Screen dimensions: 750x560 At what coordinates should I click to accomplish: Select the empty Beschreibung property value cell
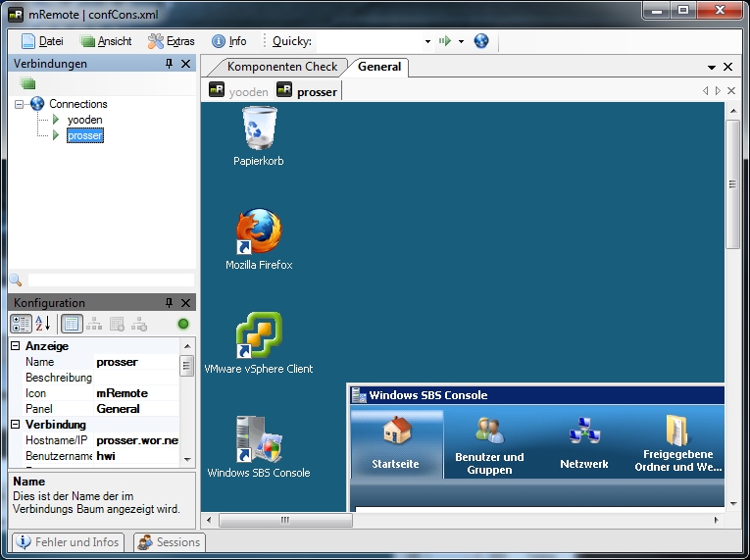coord(137,378)
